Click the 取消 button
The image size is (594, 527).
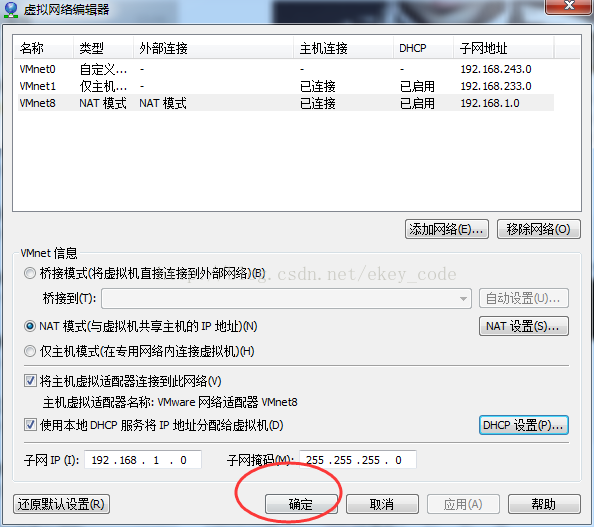(382, 504)
